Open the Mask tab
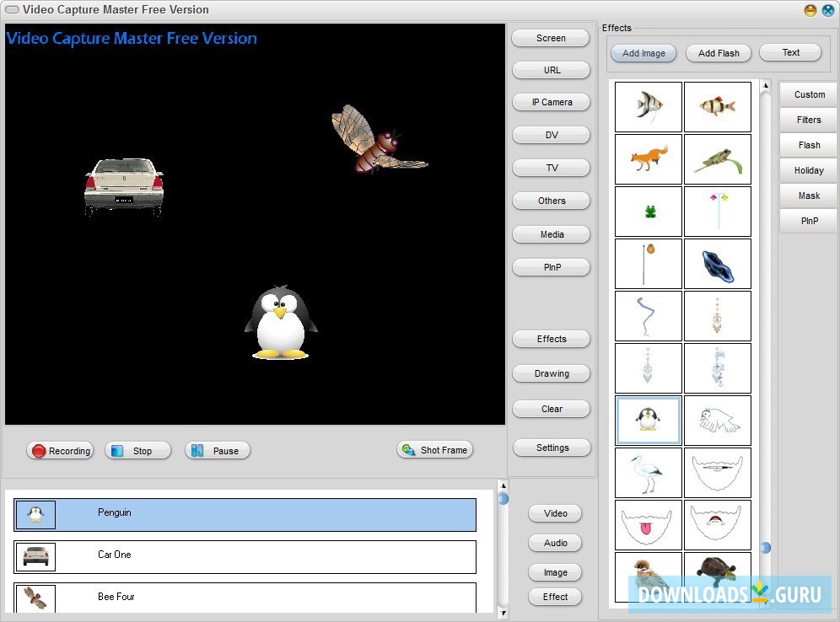 tap(807, 196)
